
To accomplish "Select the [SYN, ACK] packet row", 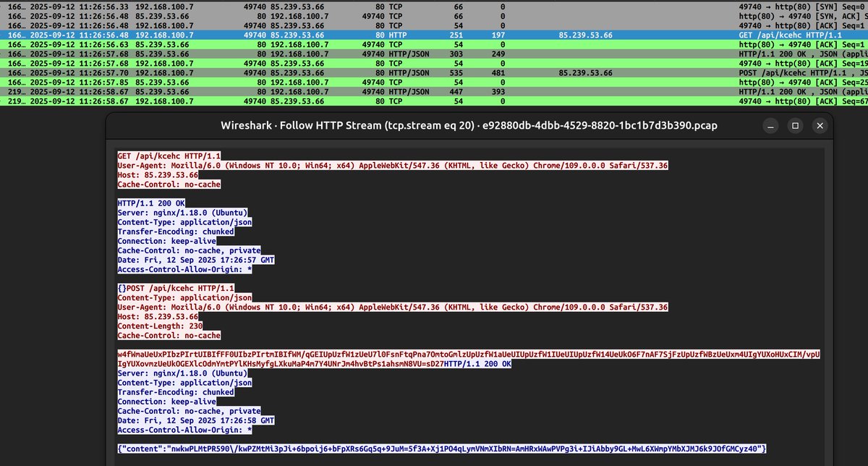I will [x=434, y=15].
